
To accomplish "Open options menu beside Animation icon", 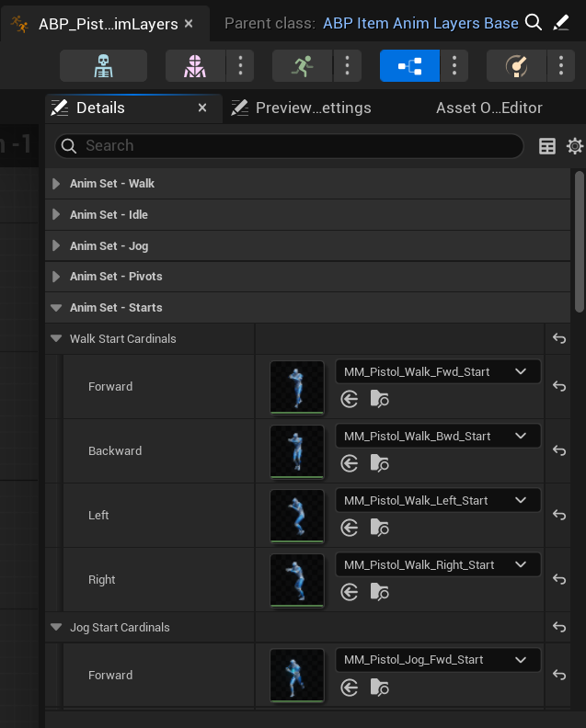I will click(347, 66).
